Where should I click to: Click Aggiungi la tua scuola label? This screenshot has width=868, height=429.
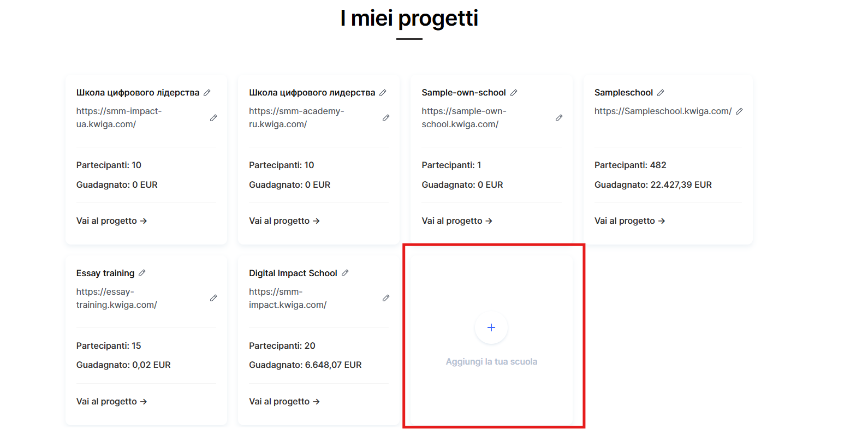pos(491,362)
